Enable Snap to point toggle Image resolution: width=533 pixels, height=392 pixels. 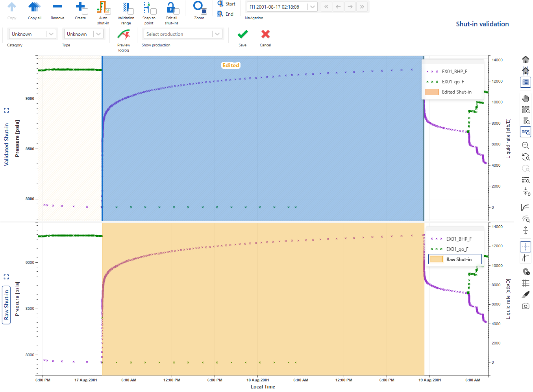pos(154,11)
